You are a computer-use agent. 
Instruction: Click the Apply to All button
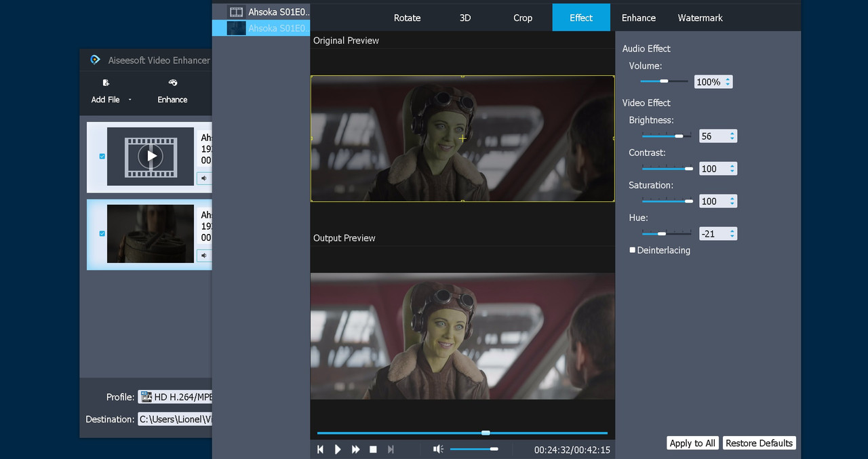click(x=692, y=443)
